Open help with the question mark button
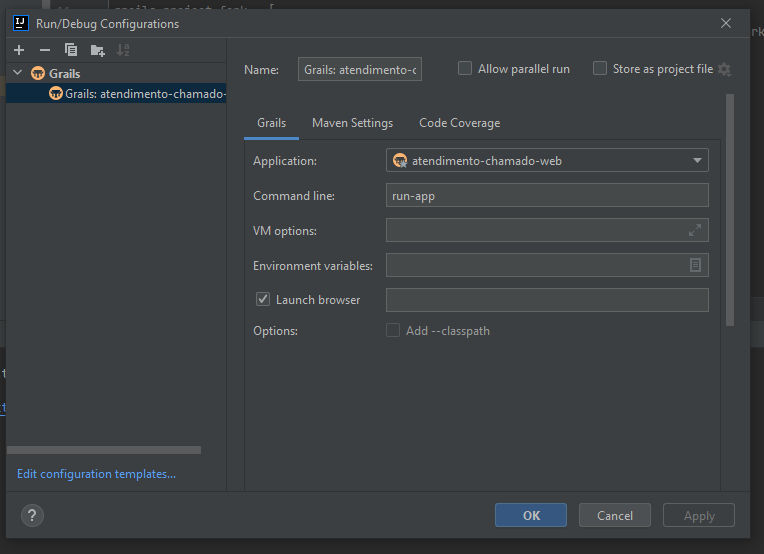764x554 pixels. point(32,516)
